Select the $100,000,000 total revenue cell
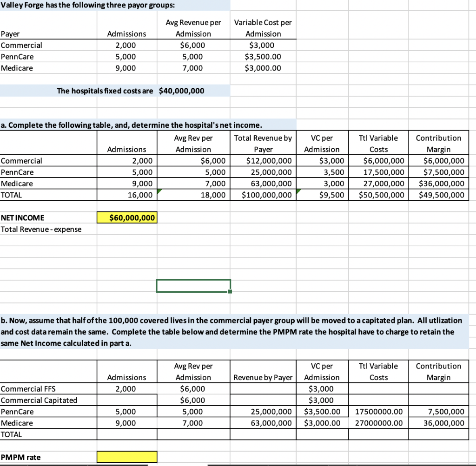Viewport: 476px width, 466px height. (x=263, y=195)
